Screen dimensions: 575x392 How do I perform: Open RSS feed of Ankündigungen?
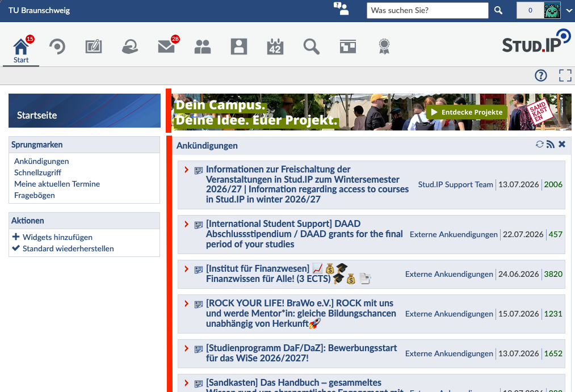(551, 144)
